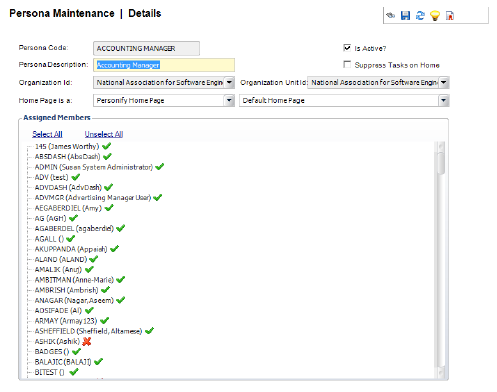
Task: Select the ALAND (ALAND) member row
Action: pos(61,259)
